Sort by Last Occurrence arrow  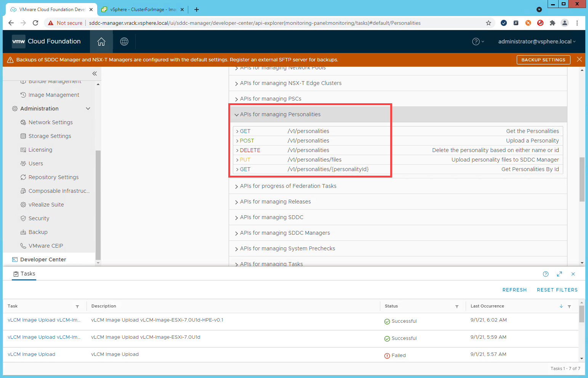point(561,306)
